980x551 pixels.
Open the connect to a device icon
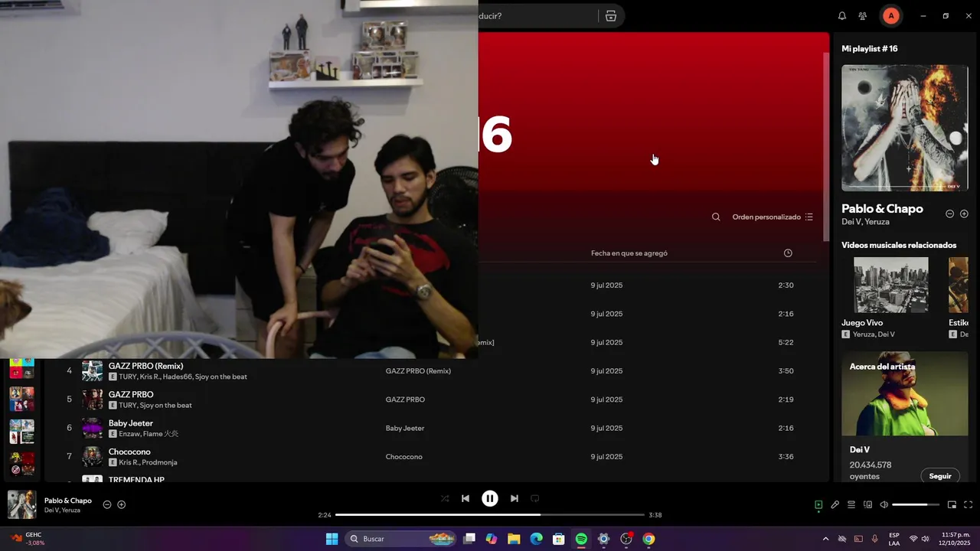pyautogui.click(x=867, y=504)
